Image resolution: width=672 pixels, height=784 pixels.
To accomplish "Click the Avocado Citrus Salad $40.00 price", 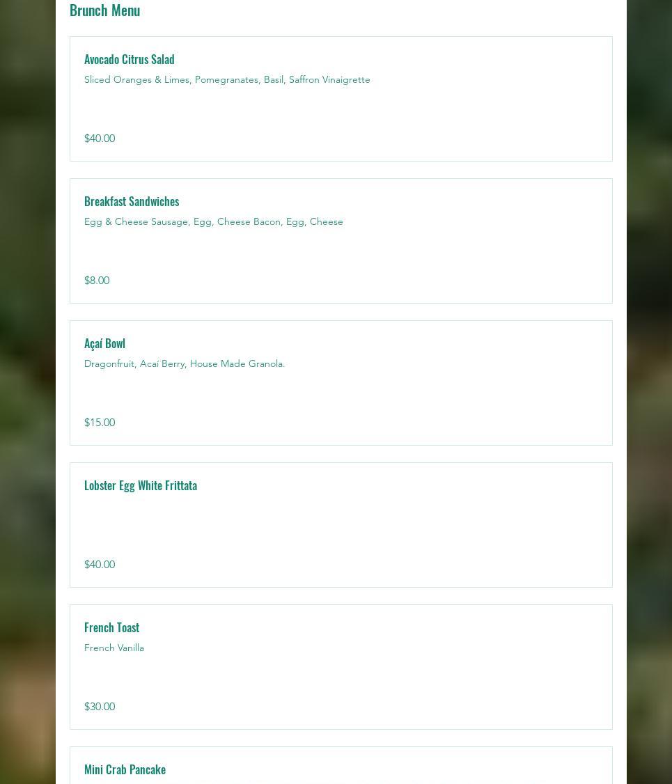I will pyautogui.click(x=100, y=139).
